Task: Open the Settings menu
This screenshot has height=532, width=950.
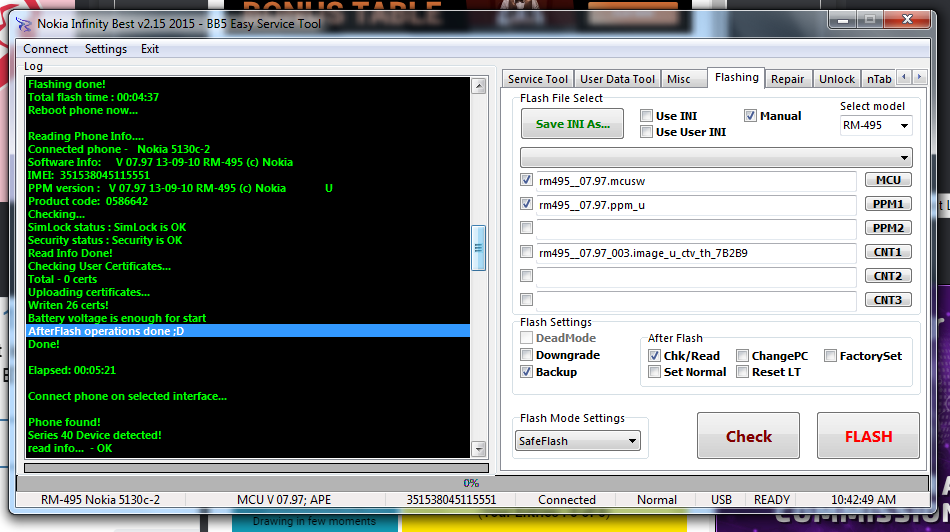Action: pyautogui.click(x=106, y=49)
